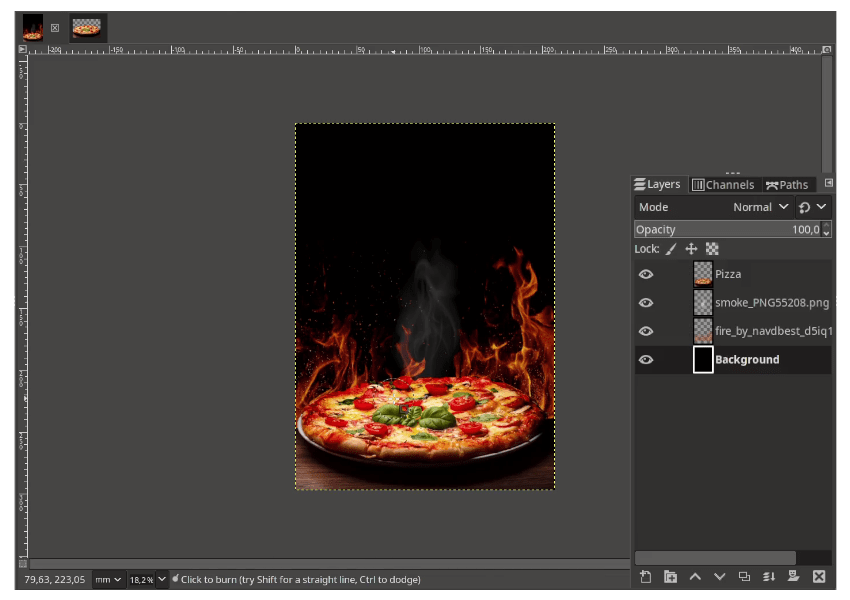Hide the Pizza layer

646,274
